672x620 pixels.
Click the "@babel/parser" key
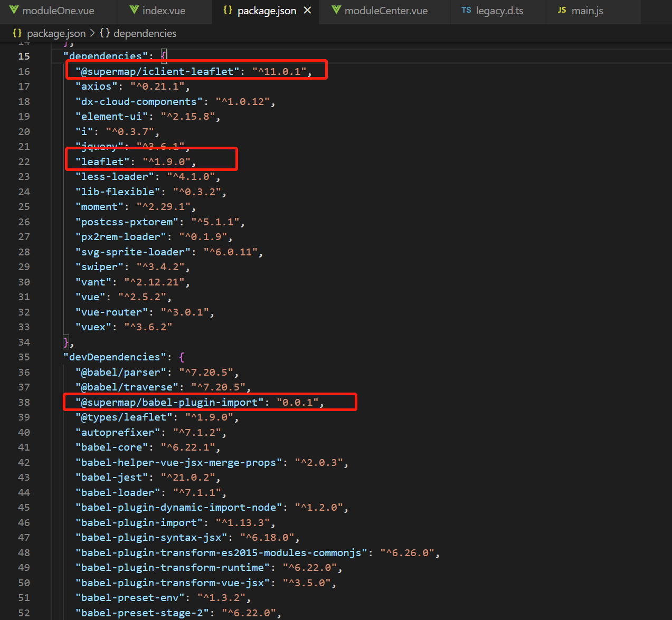(x=121, y=373)
